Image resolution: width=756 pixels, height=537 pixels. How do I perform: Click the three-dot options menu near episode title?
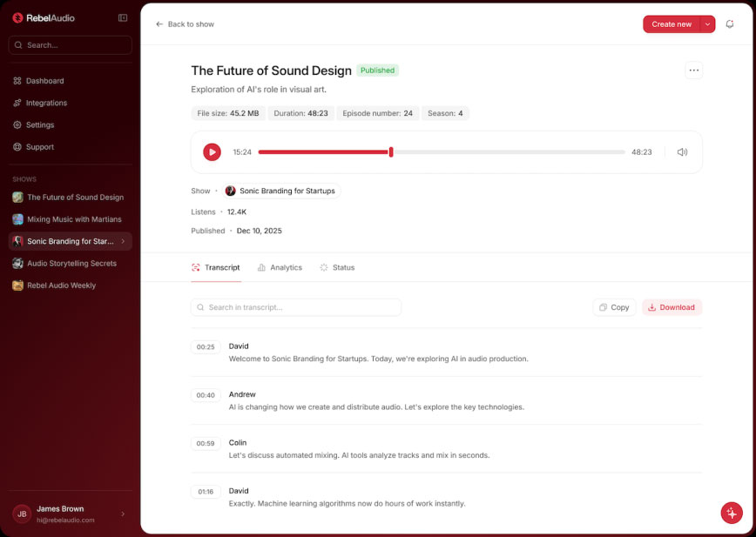coord(693,70)
